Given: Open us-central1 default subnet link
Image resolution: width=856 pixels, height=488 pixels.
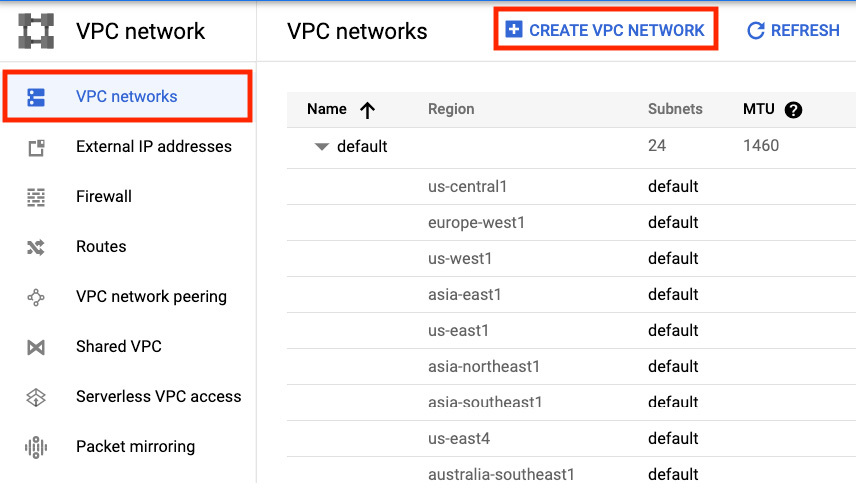Looking at the screenshot, I should pos(673,186).
